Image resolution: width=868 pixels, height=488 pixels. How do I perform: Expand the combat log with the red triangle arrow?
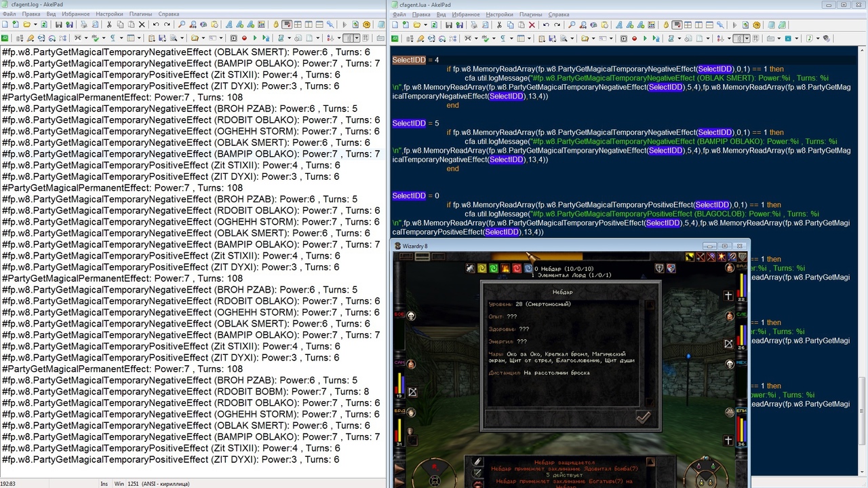pos(649,461)
